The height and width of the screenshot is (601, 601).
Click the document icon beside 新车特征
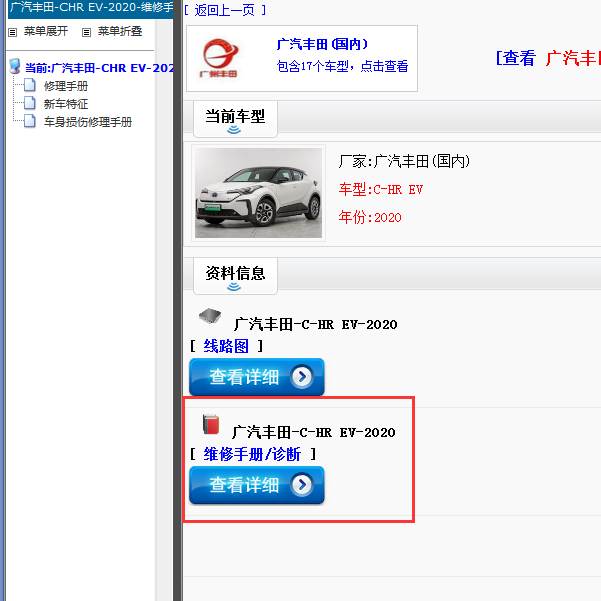30,103
